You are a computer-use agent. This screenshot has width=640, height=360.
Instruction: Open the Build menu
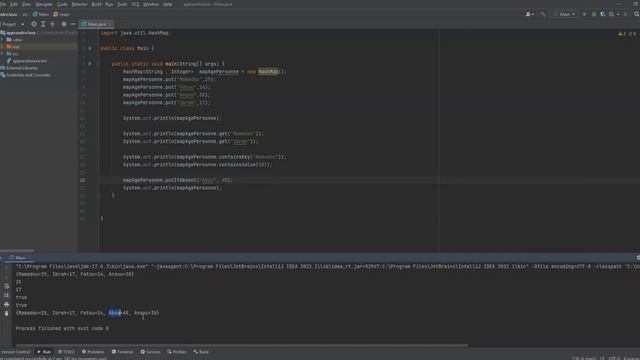(x=96, y=4)
